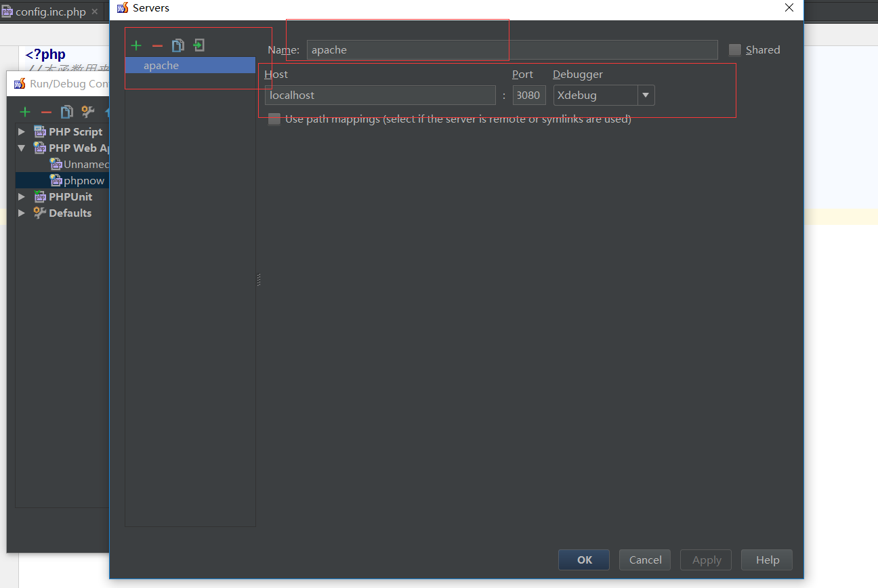
Task: Toggle the Shared checkbox
Action: coord(735,50)
